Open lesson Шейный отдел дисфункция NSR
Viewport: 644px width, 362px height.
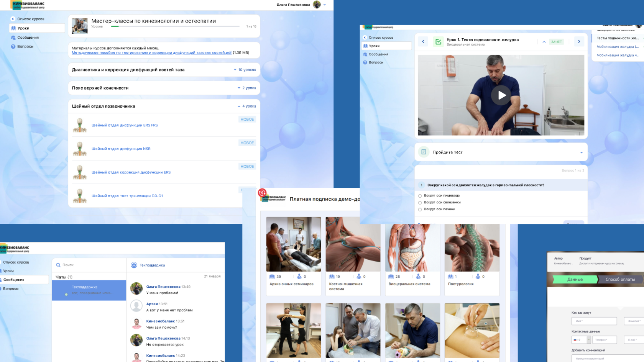121,149
